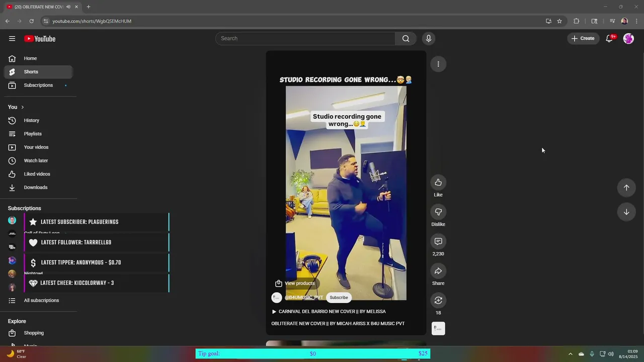Image resolution: width=644 pixels, height=362 pixels.
Task: Open the YouTube account avatar menu
Action: [x=628, y=38]
